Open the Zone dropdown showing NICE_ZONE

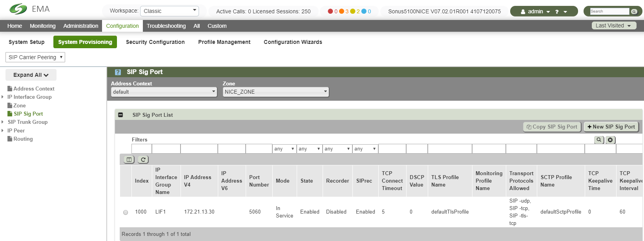[x=276, y=92]
